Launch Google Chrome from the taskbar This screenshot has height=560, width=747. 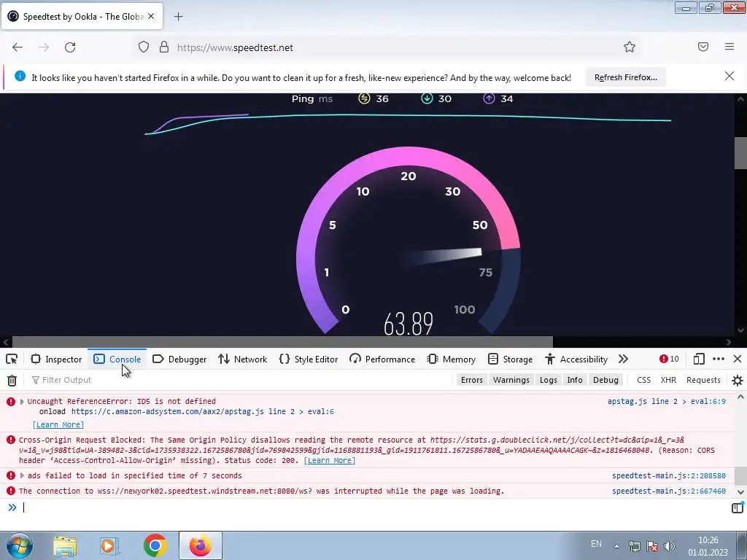point(155,545)
